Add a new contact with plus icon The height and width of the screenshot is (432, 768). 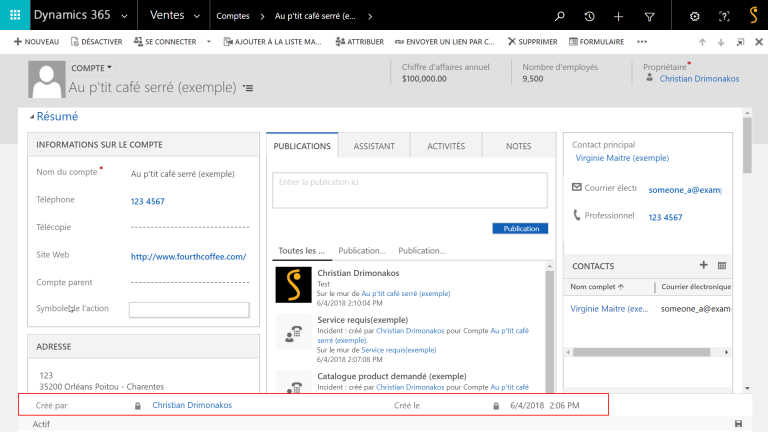703,265
